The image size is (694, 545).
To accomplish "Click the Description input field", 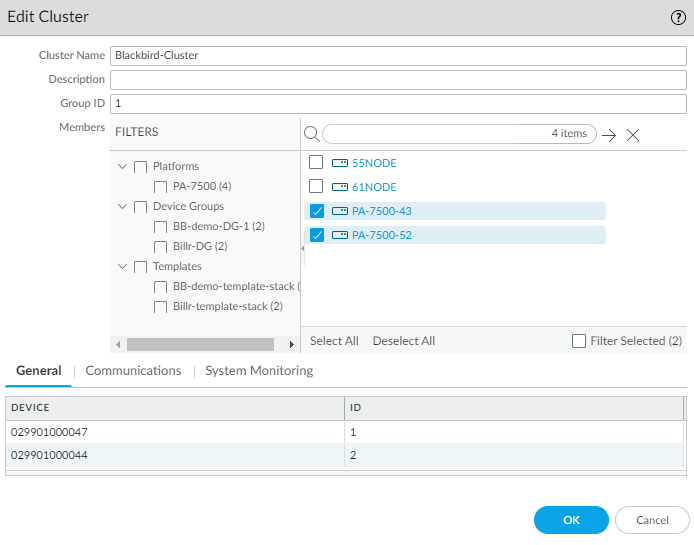I will tap(398, 80).
